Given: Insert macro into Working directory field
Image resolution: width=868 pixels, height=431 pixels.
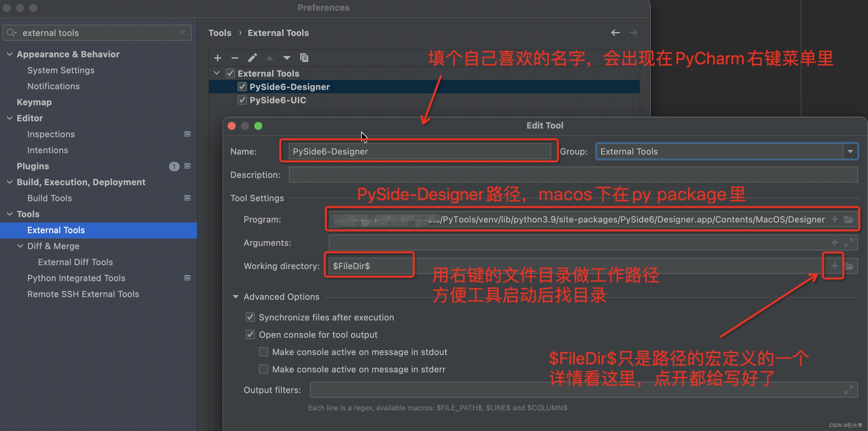Looking at the screenshot, I should coord(834,266).
